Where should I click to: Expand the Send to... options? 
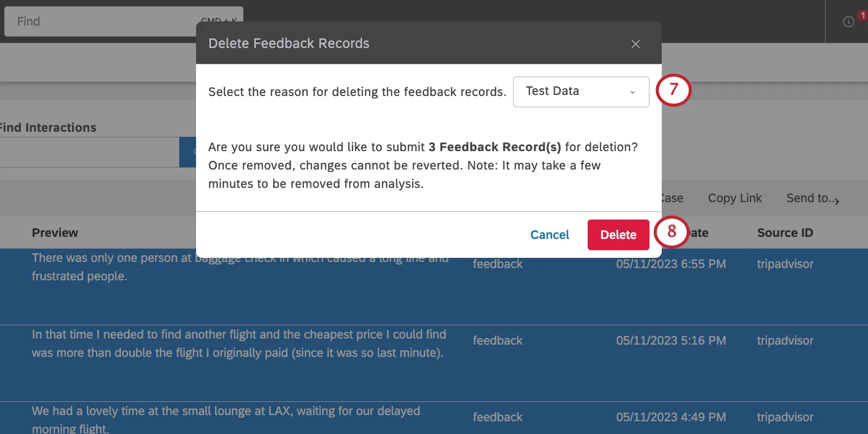tap(812, 198)
